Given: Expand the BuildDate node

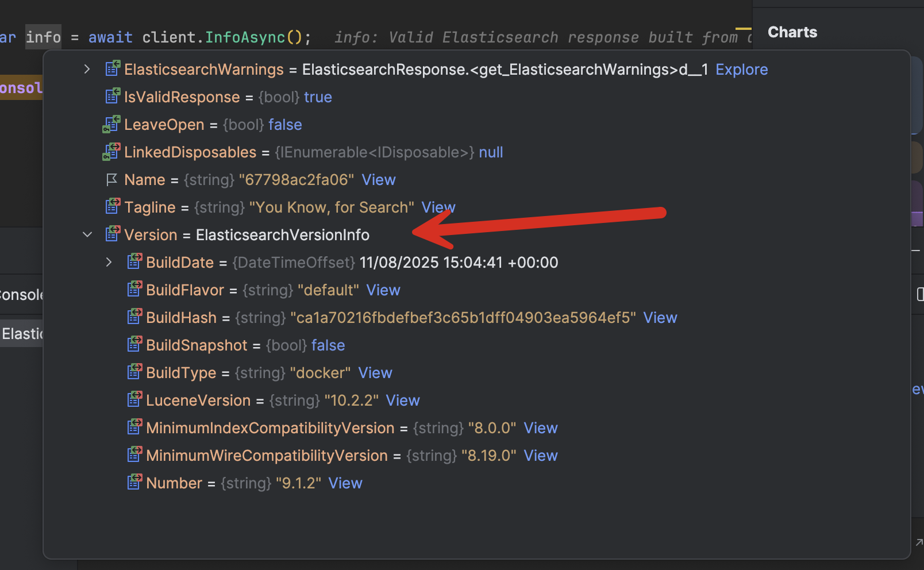Looking at the screenshot, I should click(x=109, y=261).
